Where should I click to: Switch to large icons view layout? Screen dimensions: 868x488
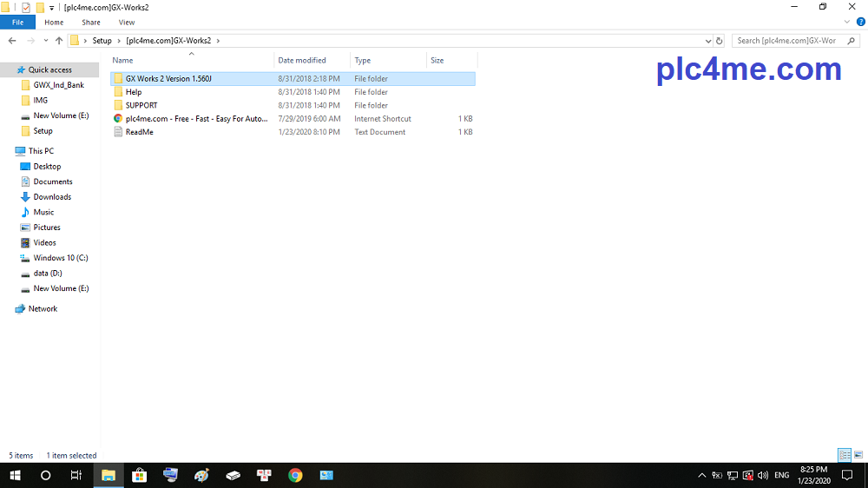tap(858, 455)
